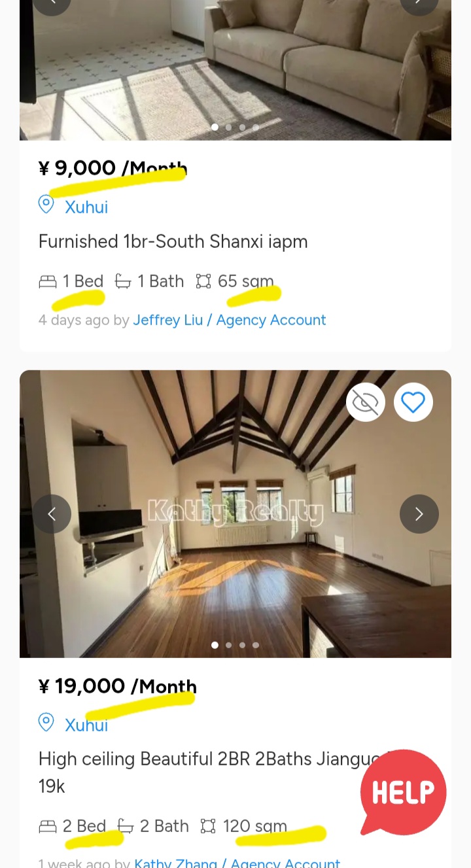
Task: Click the bed icon beside "2 Bed"
Action: tap(48, 827)
